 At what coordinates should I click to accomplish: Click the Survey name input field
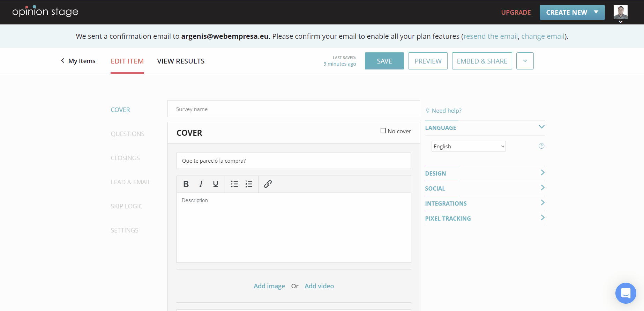pyautogui.click(x=293, y=109)
